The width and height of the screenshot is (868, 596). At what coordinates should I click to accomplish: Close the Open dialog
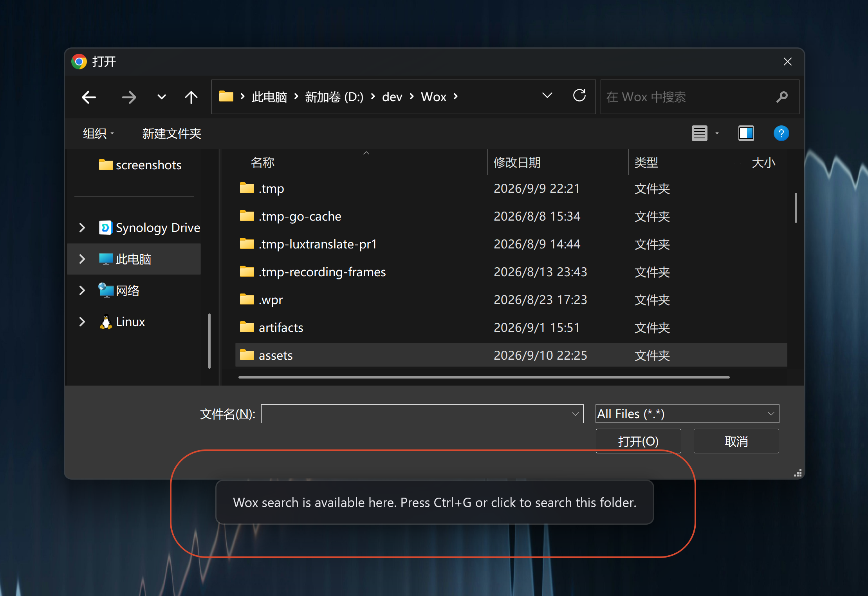788,62
